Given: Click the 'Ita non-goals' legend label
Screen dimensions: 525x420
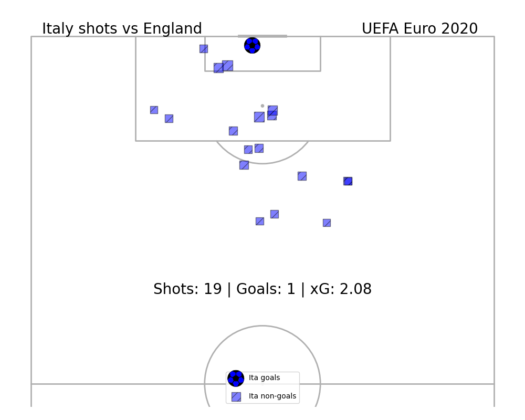Looking at the screenshot, I should tap(272, 396).
